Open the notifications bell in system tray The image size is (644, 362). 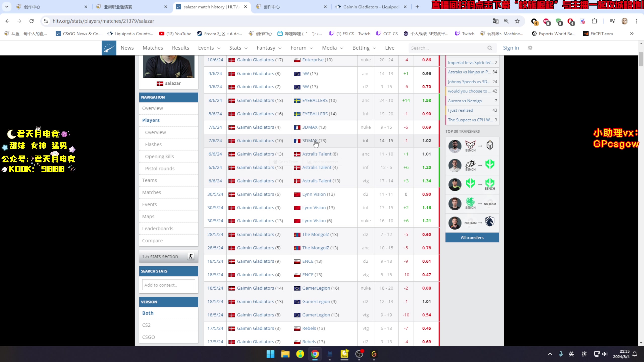click(635, 354)
